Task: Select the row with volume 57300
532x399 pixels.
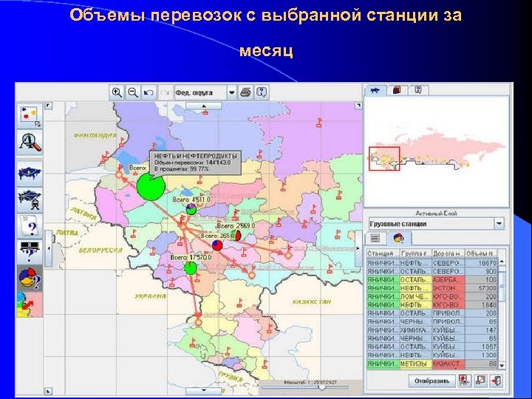Action: pos(432,288)
